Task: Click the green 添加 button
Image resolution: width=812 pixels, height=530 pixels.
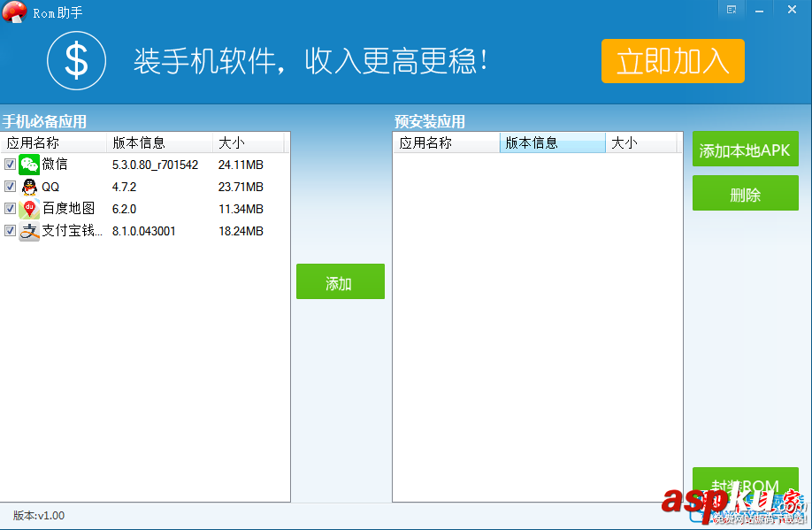Action: pos(341,281)
